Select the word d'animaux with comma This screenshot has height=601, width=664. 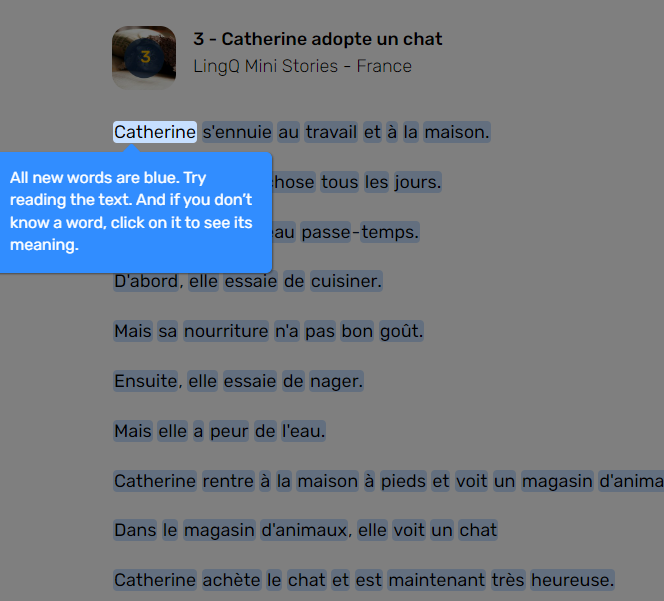(x=304, y=530)
